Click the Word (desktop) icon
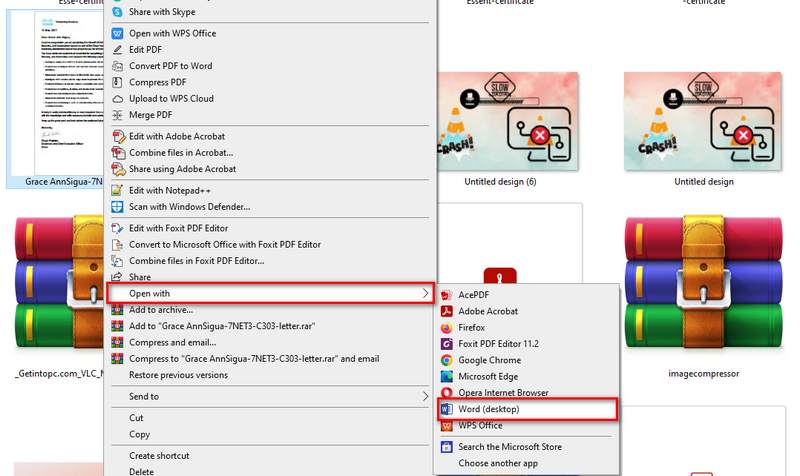The height and width of the screenshot is (476, 800). (446, 409)
